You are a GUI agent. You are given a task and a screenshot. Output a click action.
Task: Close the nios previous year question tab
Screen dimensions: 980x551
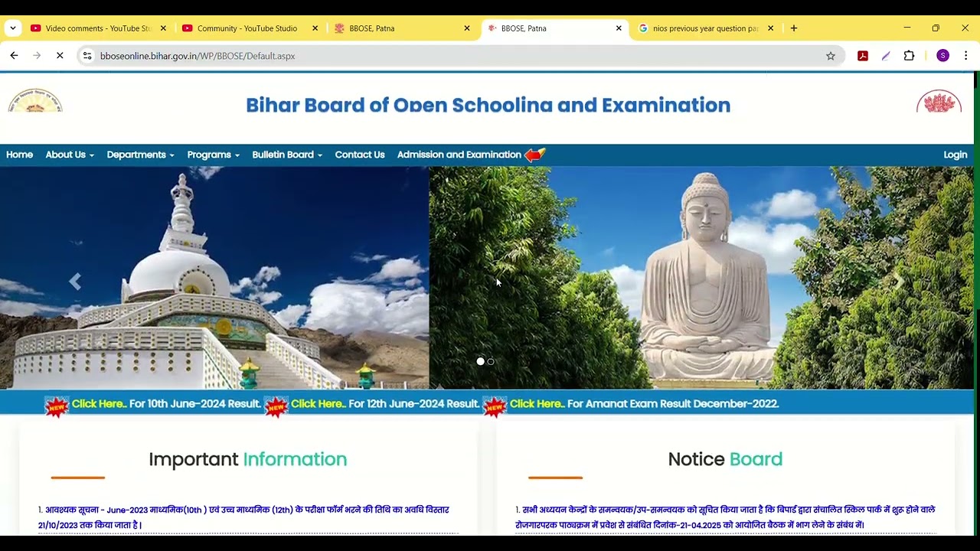[x=771, y=28]
